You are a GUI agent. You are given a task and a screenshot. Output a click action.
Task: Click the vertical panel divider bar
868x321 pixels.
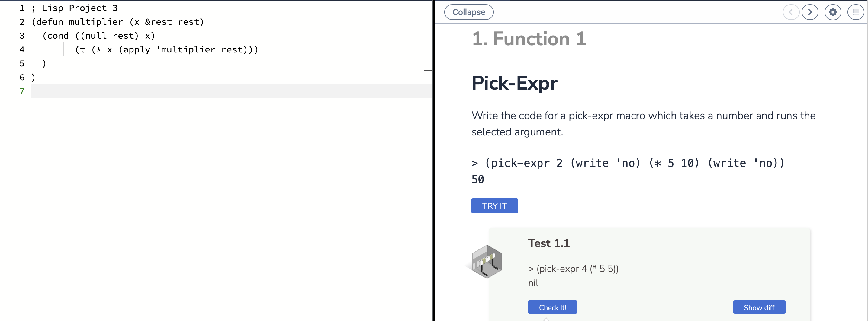434,160
